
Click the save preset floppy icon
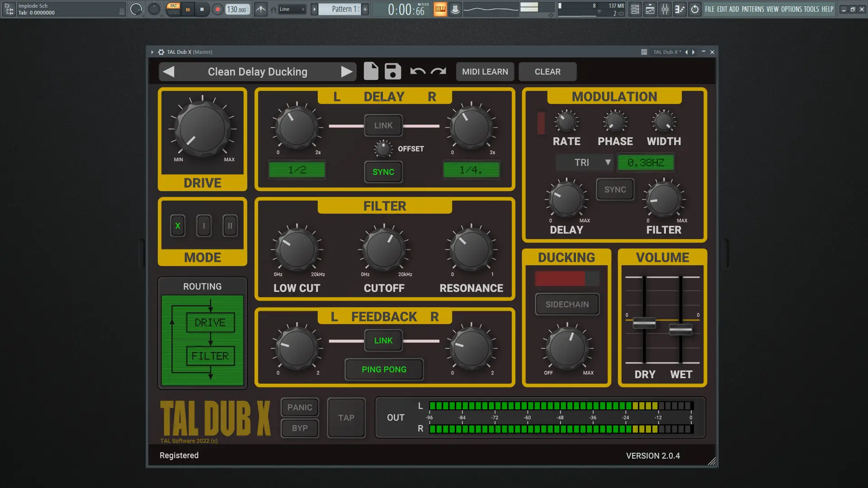tap(392, 71)
